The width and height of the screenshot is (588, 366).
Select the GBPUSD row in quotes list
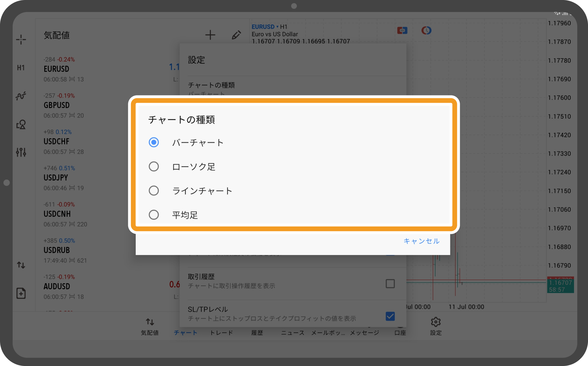tap(107, 106)
